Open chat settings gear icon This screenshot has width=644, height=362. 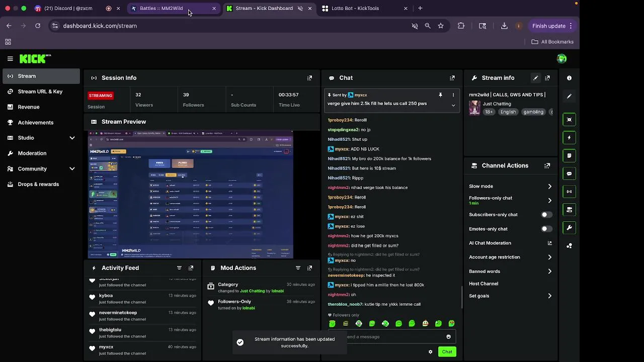[x=430, y=352]
